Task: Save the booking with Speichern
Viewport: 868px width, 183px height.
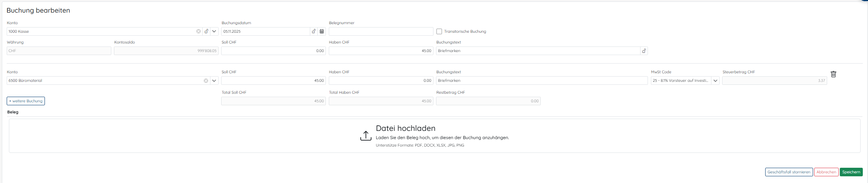Action: click(851, 172)
